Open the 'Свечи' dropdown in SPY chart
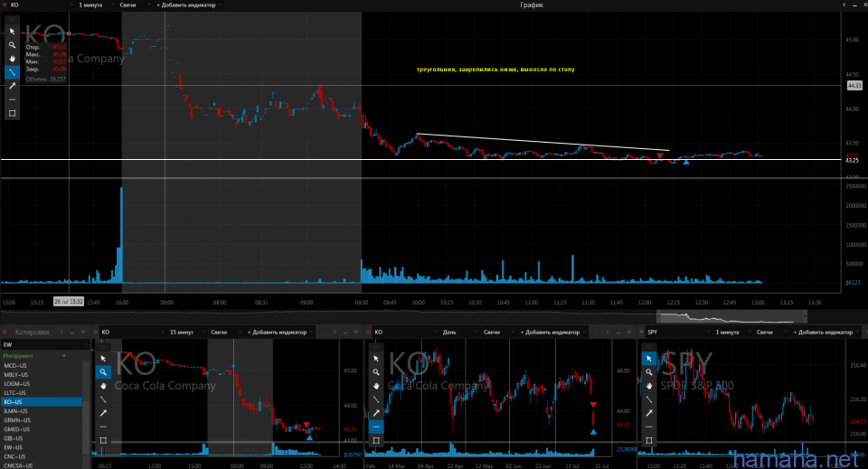868x469 pixels. point(770,333)
